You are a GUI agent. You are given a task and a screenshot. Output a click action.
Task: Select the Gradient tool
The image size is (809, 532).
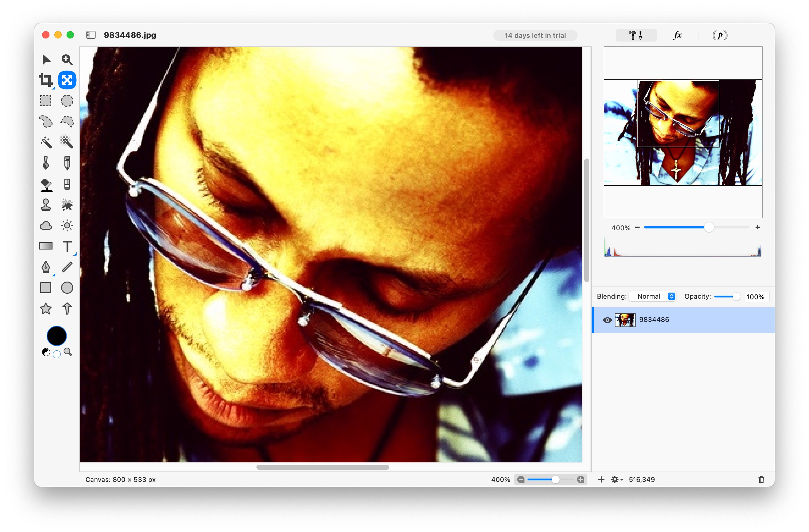pyautogui.click(x=45, y=246)
